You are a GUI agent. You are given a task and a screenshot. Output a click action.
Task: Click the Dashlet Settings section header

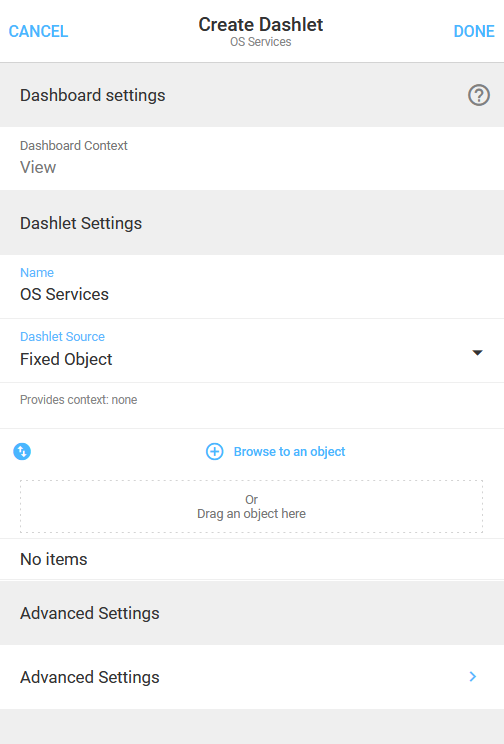pyautogui.click(x=252, y=223)
